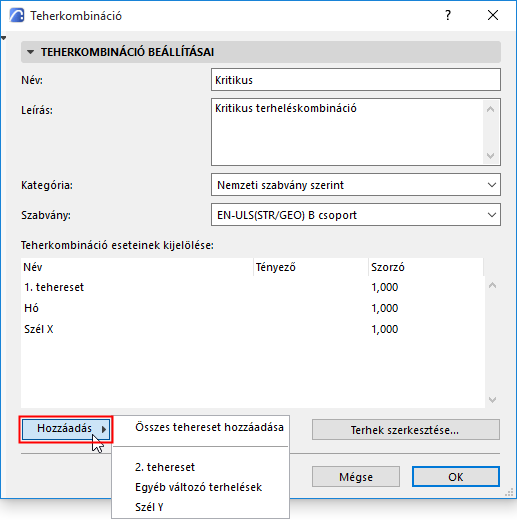
Task: Click the small black arrow at dialog's left edge
Action: pos(3,38)
